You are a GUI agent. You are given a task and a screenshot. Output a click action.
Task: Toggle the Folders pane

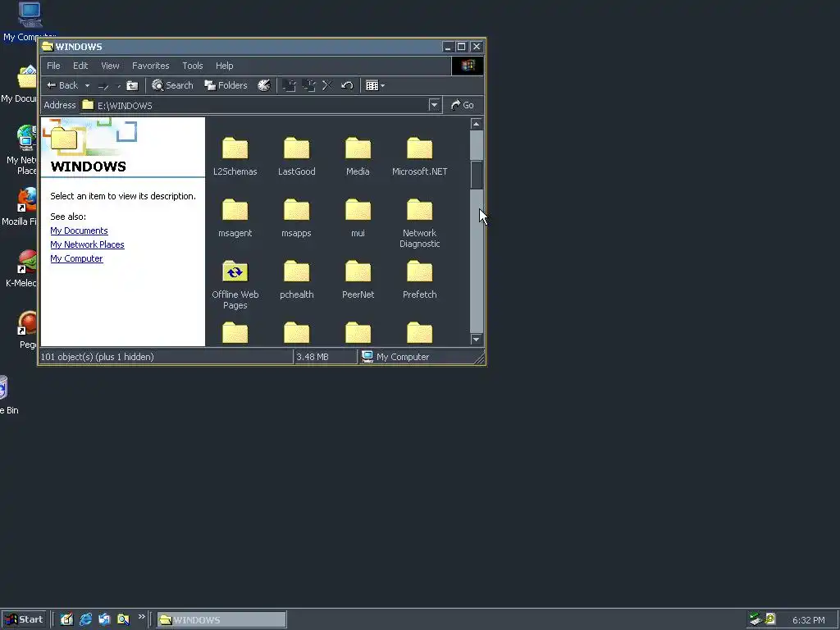pos(226,85)
